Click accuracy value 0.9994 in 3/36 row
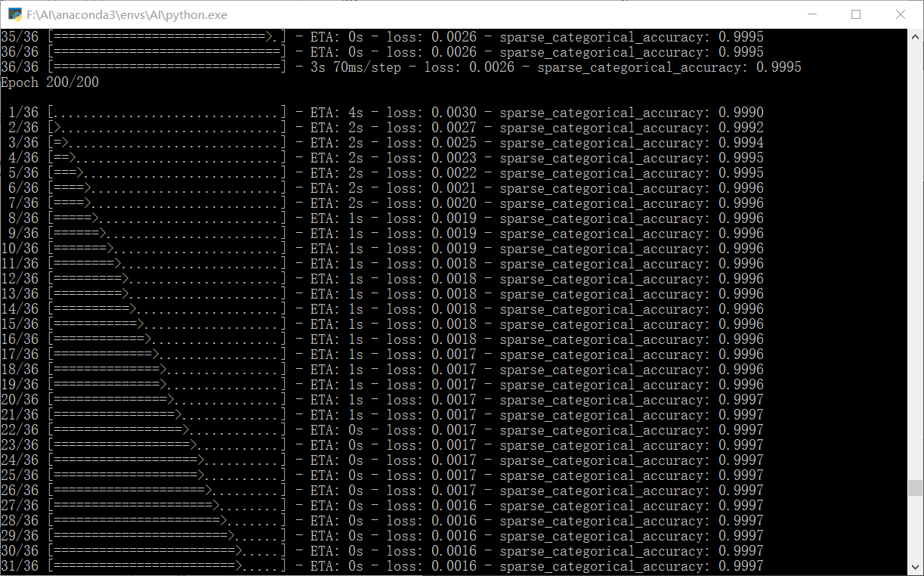 [741, 143]
